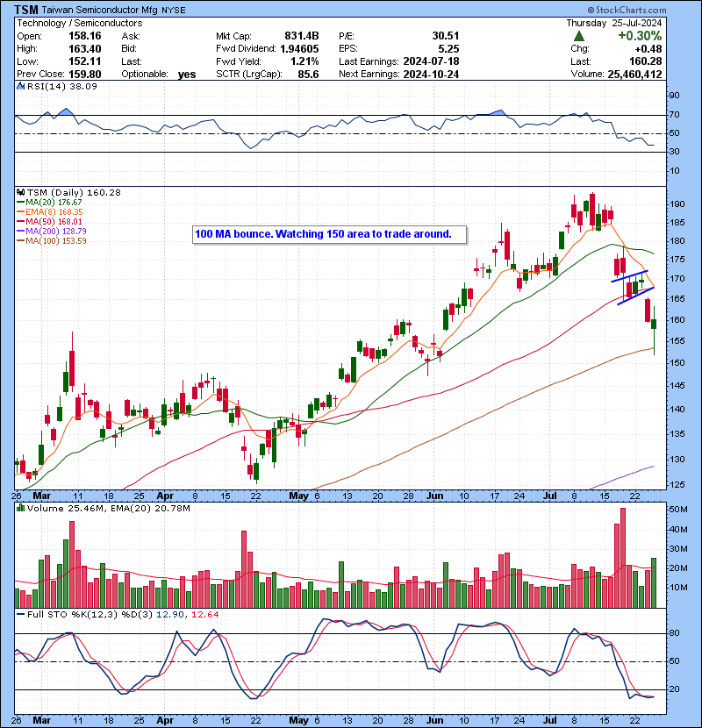Click the latest green candlestick at the chart's right edge
The width and height of the screenshot is (702, 728).
tap(654, 325)
